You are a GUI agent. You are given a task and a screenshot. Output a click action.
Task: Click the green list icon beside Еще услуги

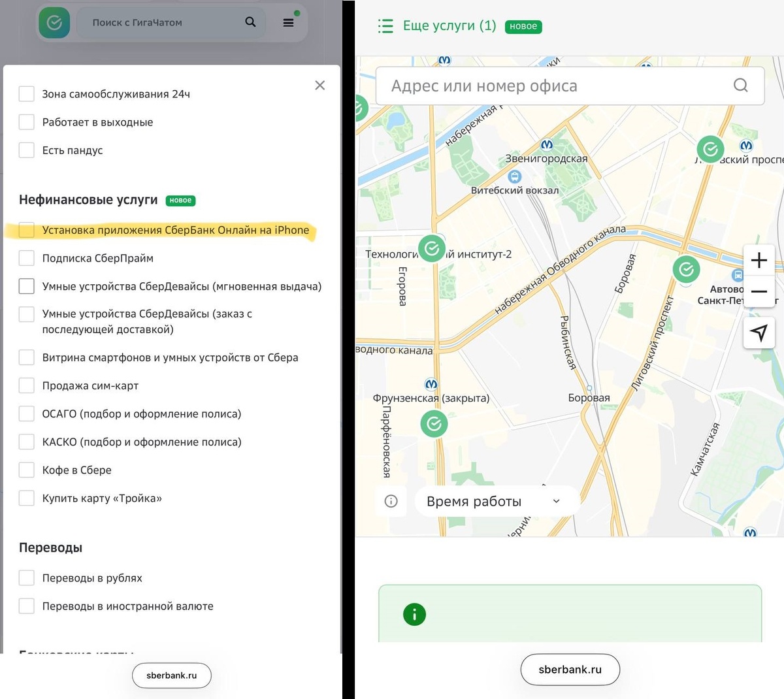[x=385, y=26]
